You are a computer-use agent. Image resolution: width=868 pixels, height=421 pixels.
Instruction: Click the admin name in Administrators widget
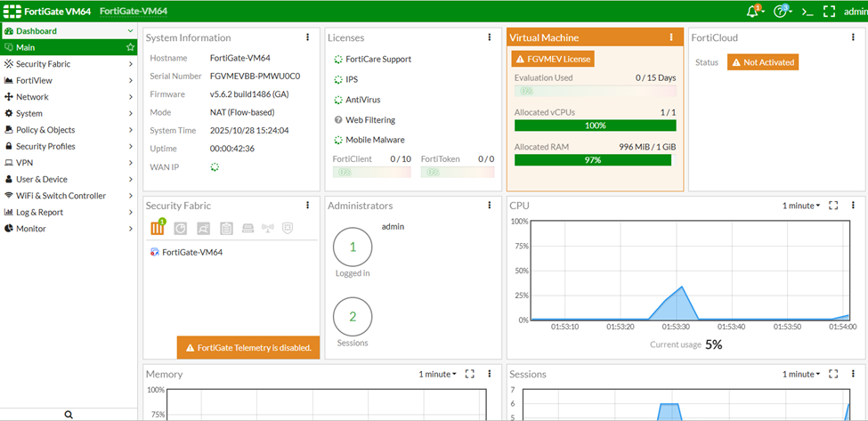click(x=393, y=226)
